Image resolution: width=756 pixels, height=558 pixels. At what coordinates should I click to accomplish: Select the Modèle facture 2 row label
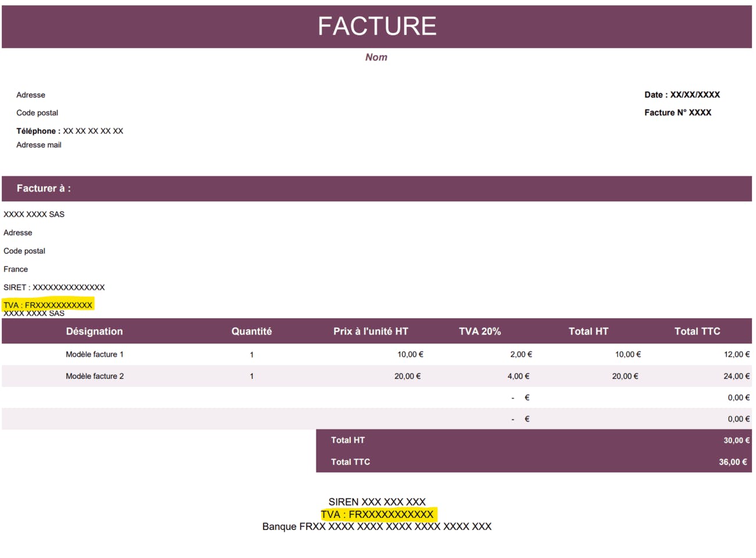coord(94,376)
